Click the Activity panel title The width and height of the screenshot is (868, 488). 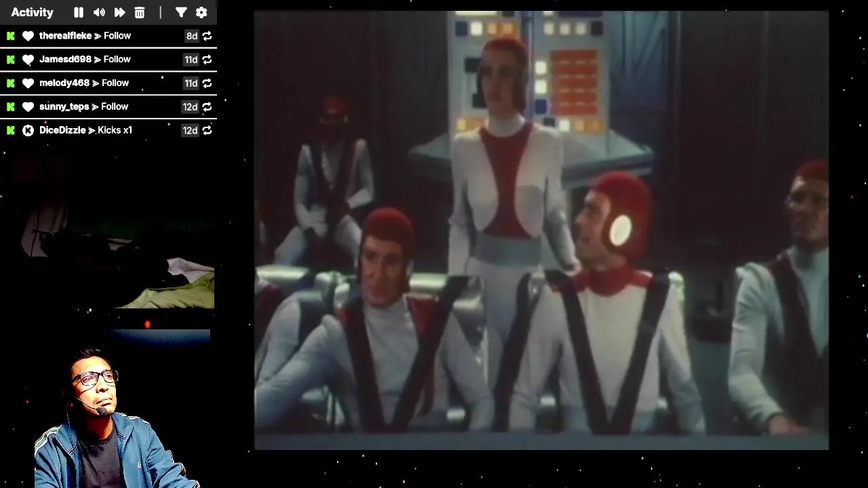[32, 12]
